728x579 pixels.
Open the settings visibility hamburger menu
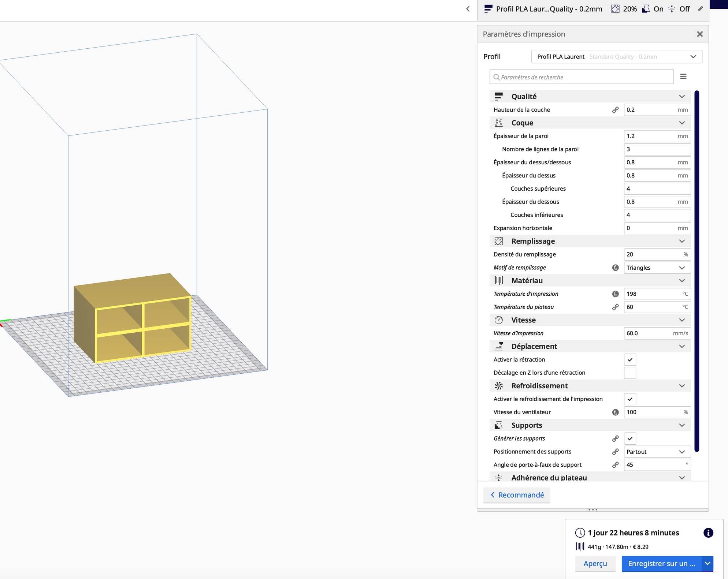(683, 76)
